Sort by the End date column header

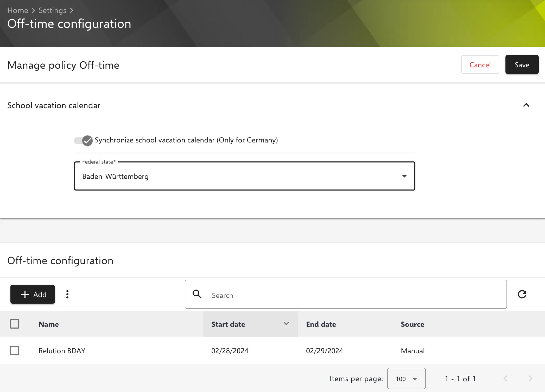[321, 324]
